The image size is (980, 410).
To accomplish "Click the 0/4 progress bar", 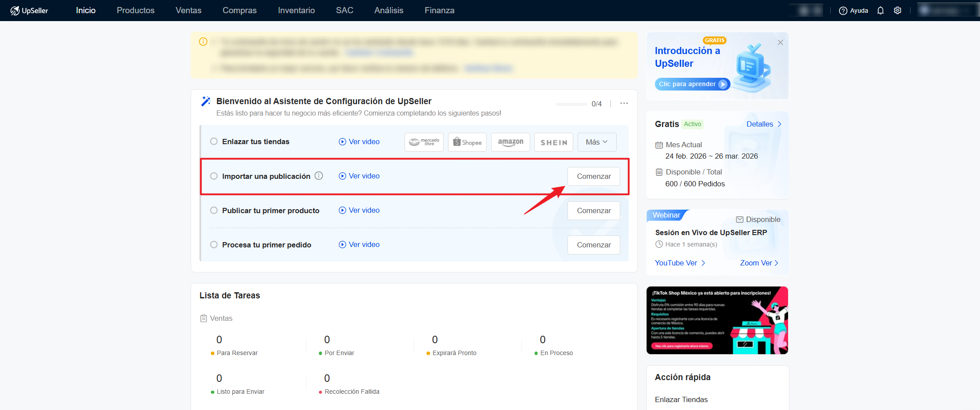I will (x=571, y=104).
